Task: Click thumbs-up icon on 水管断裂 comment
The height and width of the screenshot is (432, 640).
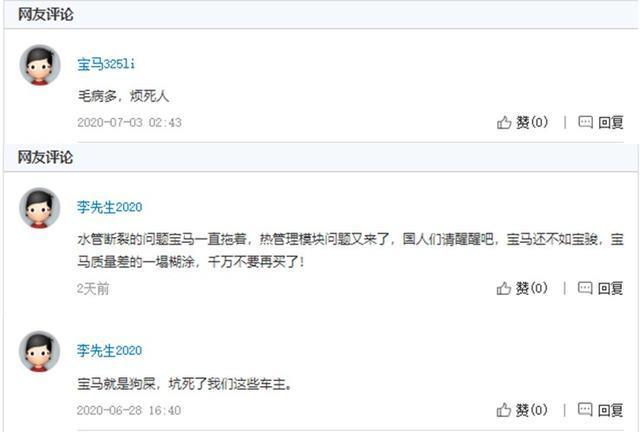Action: click(x=504, y=288)
